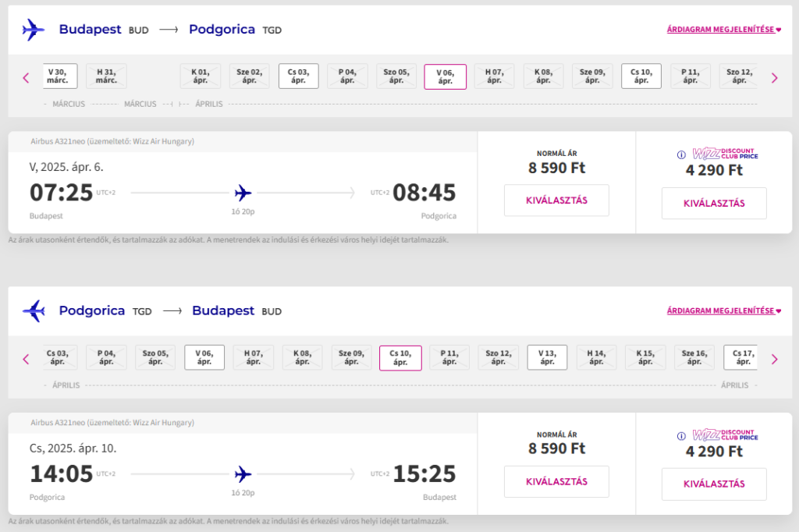Show earlier outbound dates with left arrow
Image resolution: width=799 pixels, height=532 pixels.
(26, 78)
